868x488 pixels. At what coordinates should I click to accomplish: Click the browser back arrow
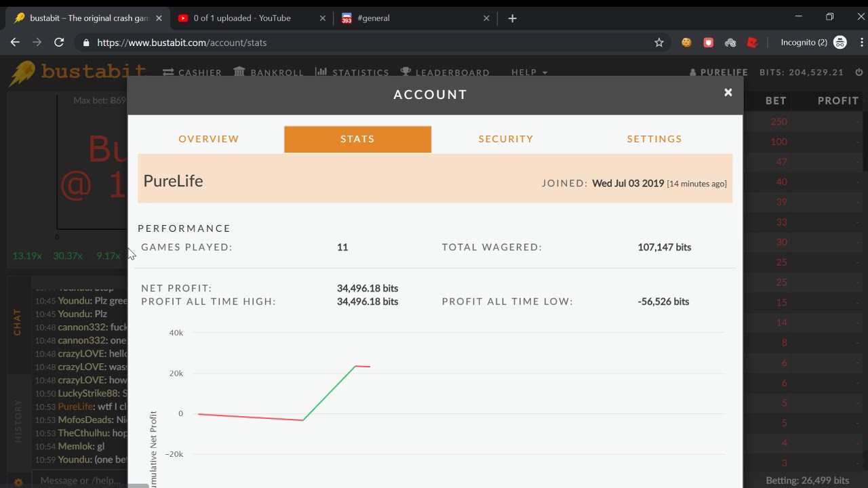tap(15, 43)
